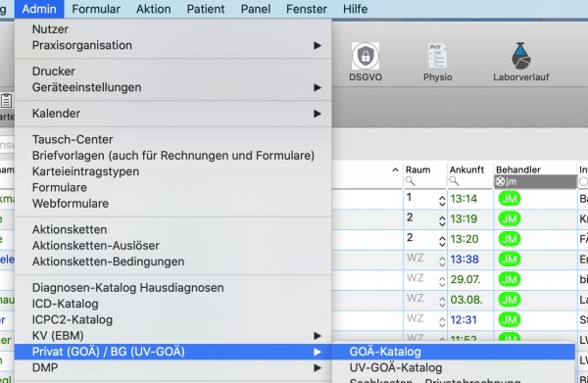Viewport: 588px width, 383px height.
Task: Change WZ room stepper in the 29.07. row
Action: (442, 282)
